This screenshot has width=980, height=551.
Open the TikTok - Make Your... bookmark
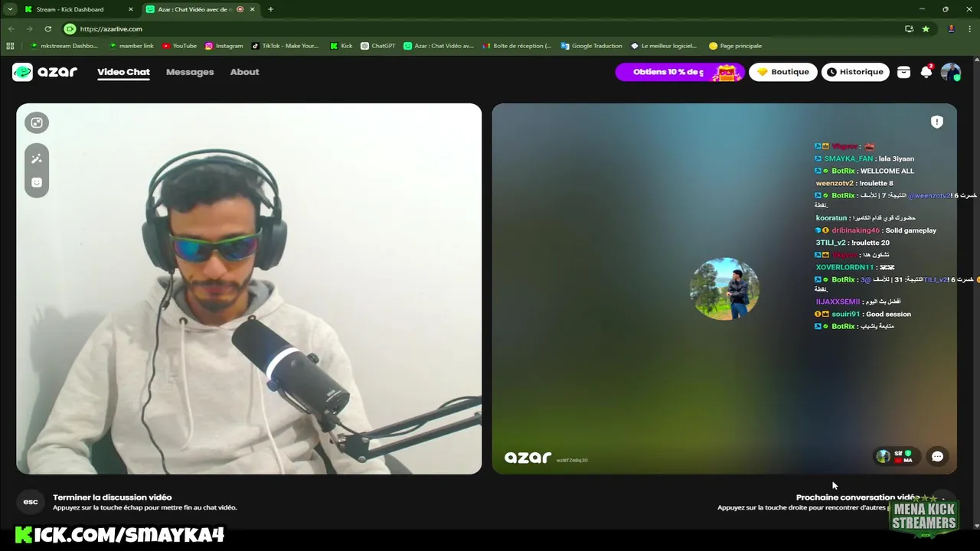click(285, 46)
